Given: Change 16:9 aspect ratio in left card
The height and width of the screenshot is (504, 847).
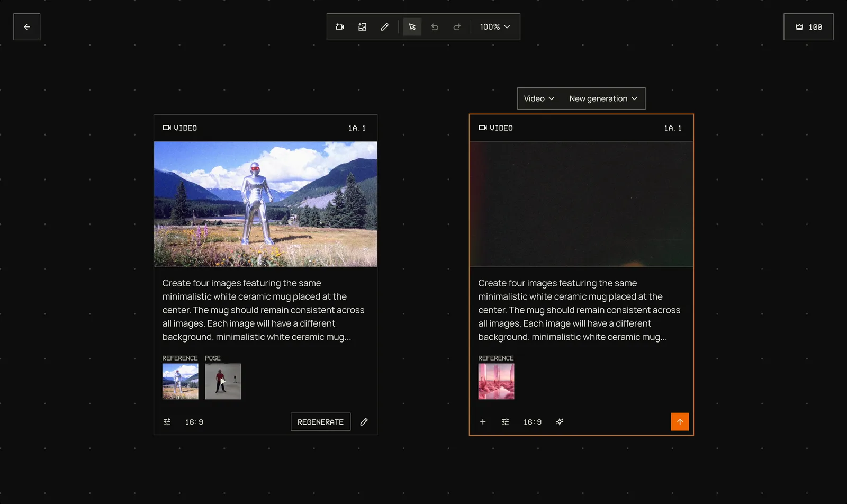Looking at the screenshot, I should pyautogui.click(x=194, y=422).
